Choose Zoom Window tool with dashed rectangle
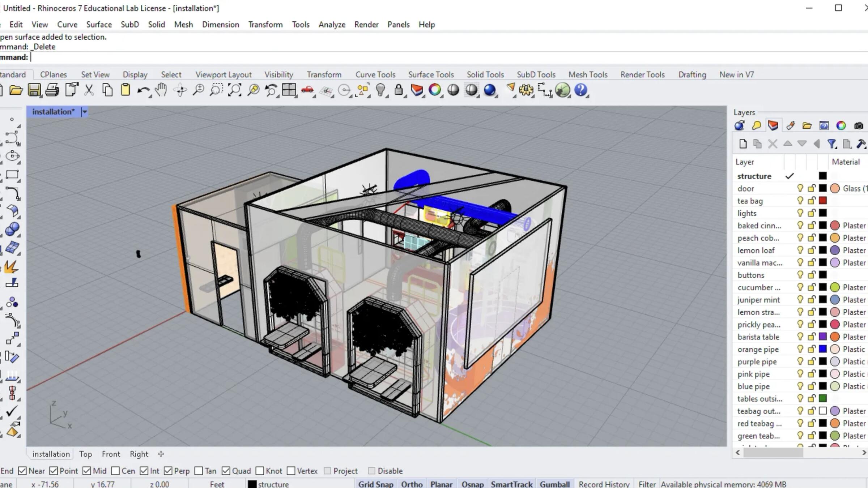Screen dimensions: 868x488 pyautogui.click(x=216, y=90)
